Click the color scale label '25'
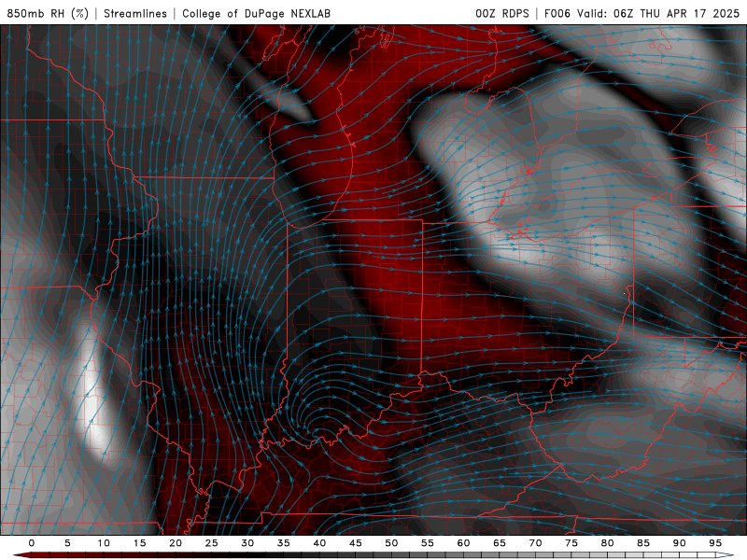 point(212,543)
